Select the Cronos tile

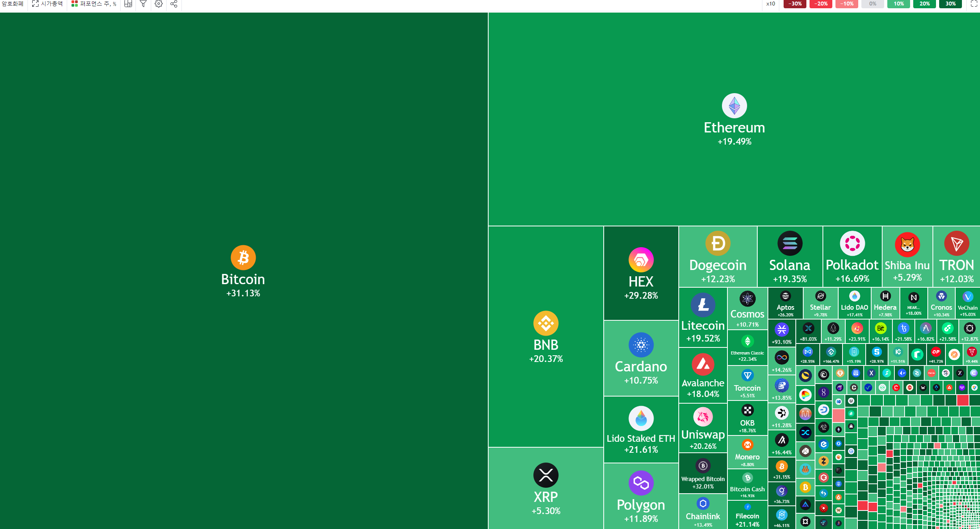click(x=942, y=303)
